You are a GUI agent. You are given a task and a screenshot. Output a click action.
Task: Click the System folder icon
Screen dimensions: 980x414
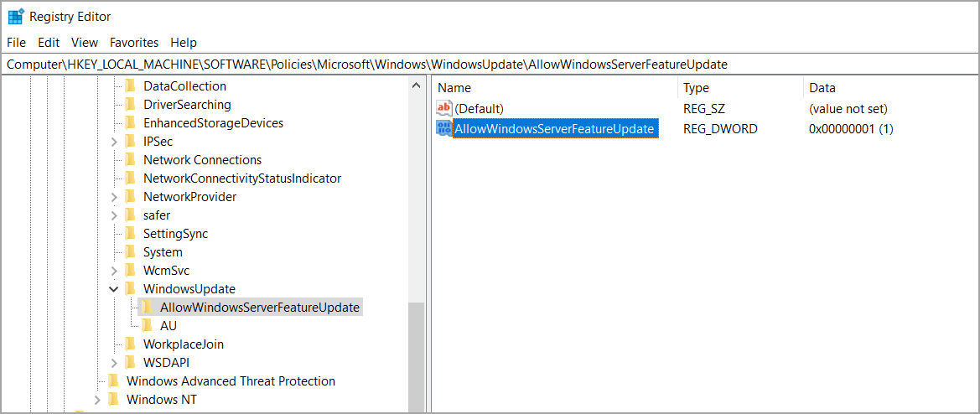130,251
